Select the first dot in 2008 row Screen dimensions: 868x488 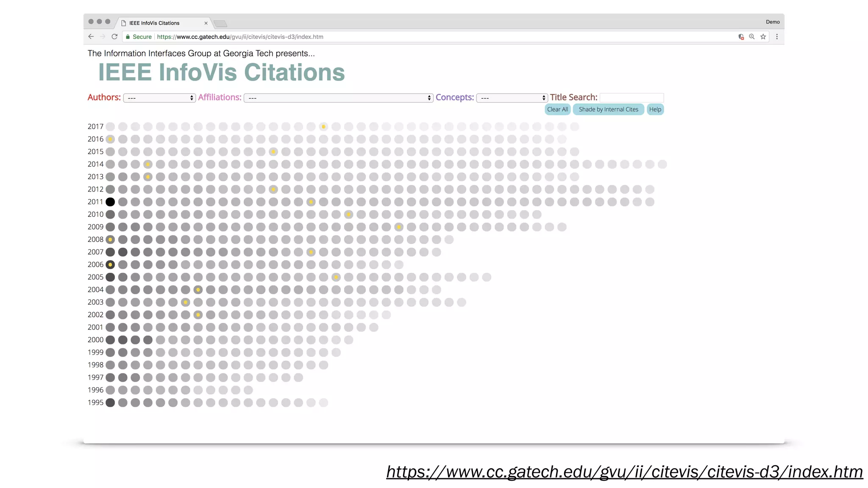coord(110,240)
